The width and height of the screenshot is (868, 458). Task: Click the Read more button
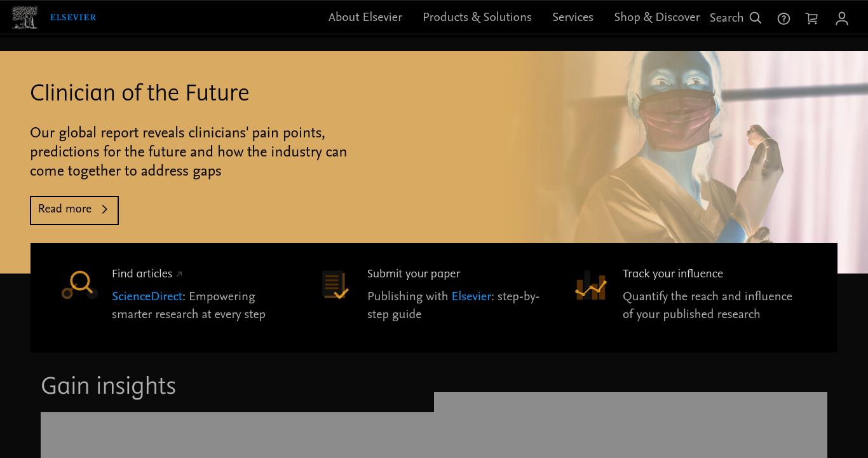click(74, 210)
